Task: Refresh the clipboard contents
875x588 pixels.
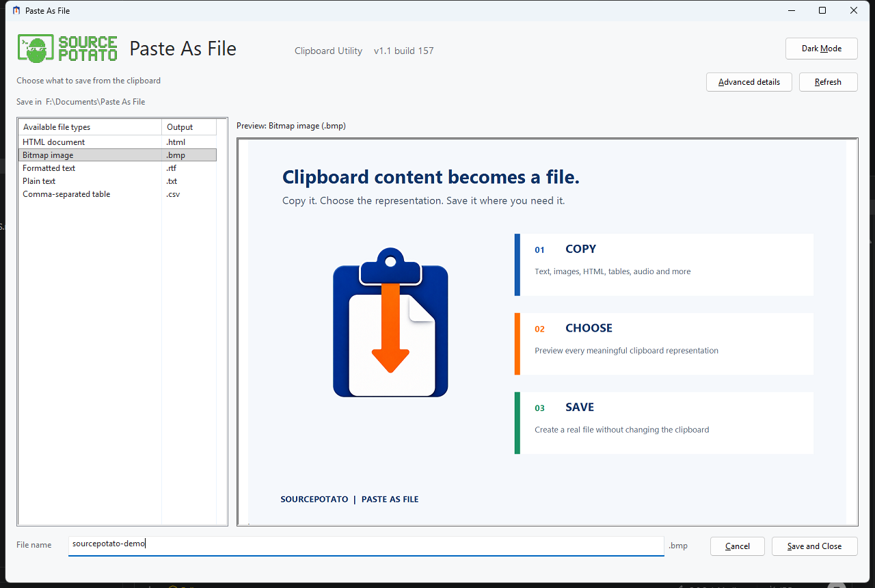Action: 828,82
